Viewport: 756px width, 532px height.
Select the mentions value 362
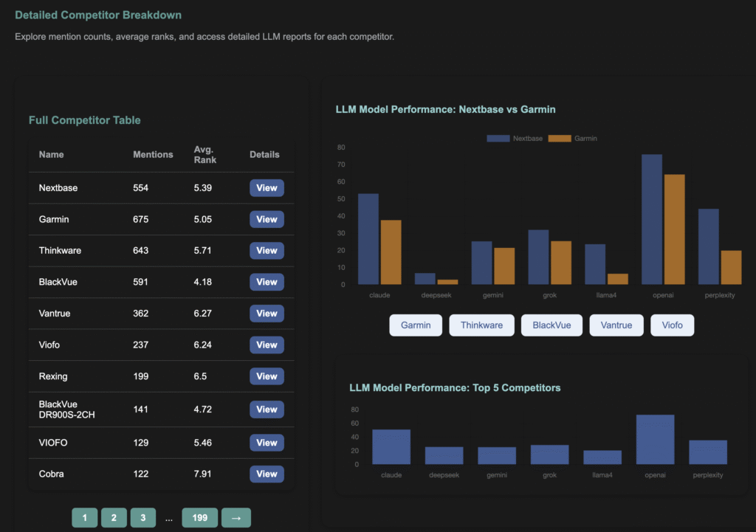click(x=141, y=314)
